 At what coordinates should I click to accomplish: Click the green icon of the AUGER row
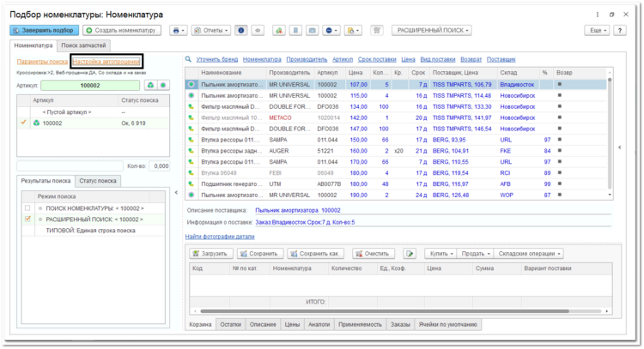(191, 151)
